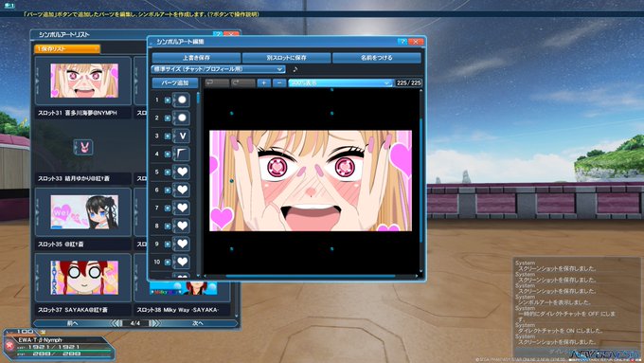Click the シンボルアートを表示しました system log line
The height and width of the screenshot is (363, 644).
pos(554,302)
